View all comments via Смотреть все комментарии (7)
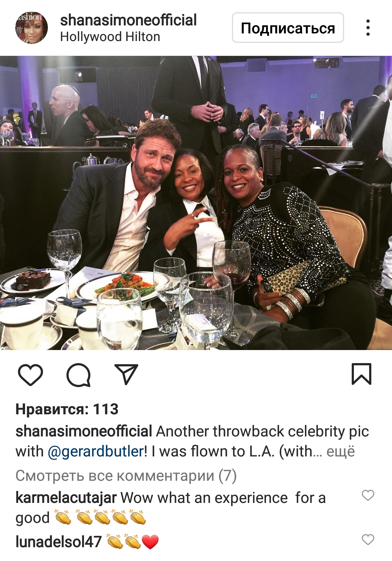 [126, 475]
